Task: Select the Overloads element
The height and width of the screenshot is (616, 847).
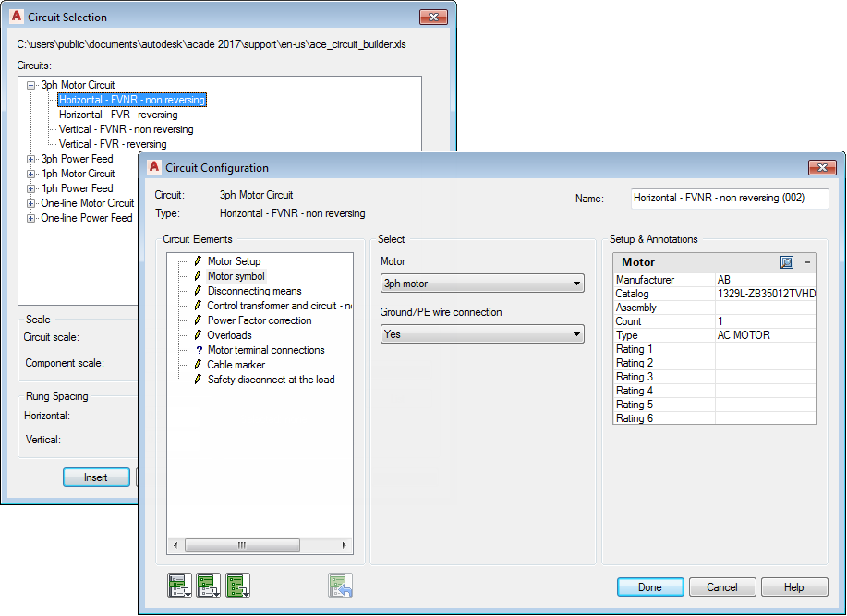Action: 229,335
